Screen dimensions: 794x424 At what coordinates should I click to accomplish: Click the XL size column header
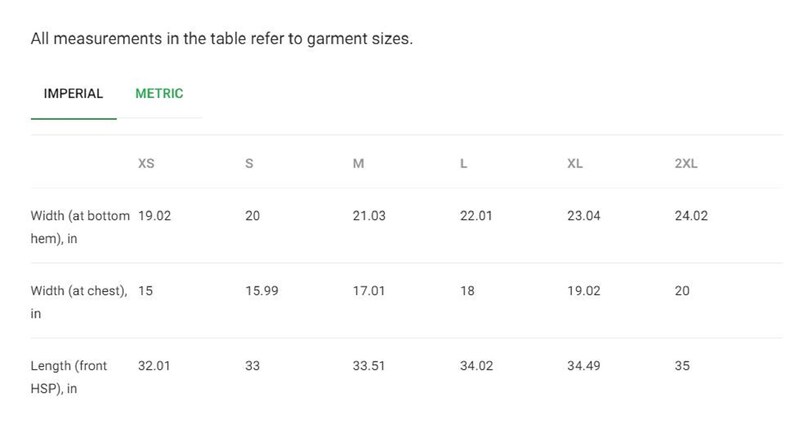pos(575,164)
